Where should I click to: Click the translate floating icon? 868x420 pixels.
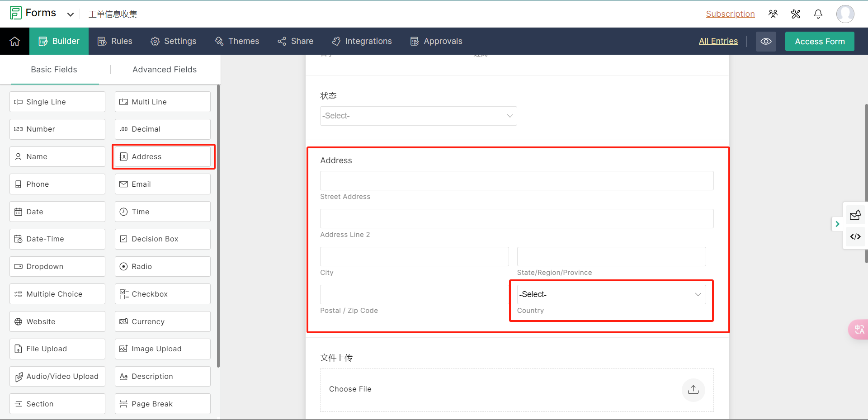(859, 329)
